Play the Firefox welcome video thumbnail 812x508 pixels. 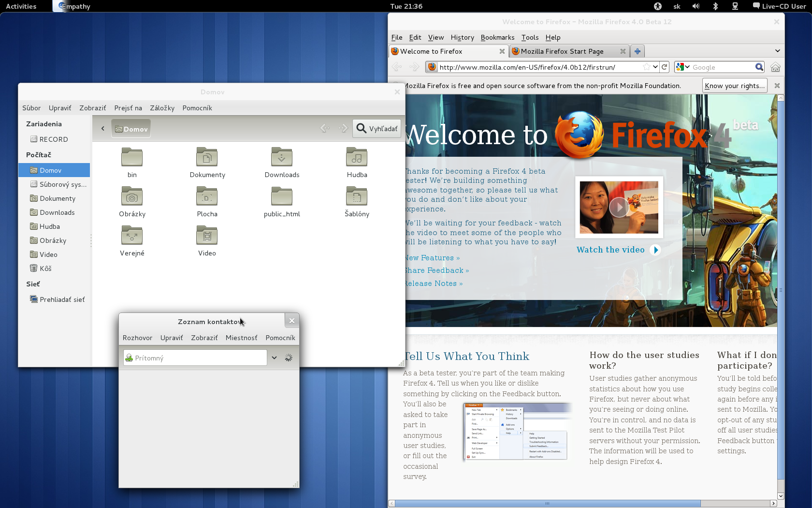point(619,207)
